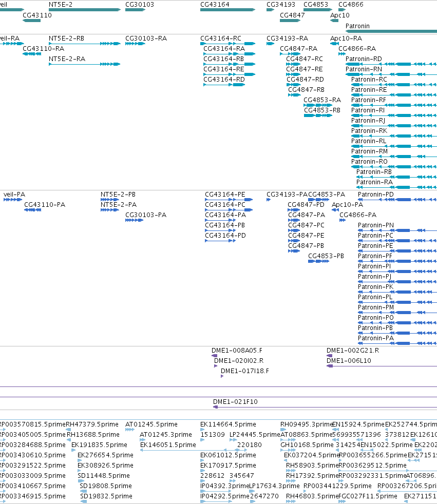Image resolution: width=437 pixels, height=504 pixels.
Task: Click protein CG4853-PB
Action: pyautogui.click(x=318, y=262)
